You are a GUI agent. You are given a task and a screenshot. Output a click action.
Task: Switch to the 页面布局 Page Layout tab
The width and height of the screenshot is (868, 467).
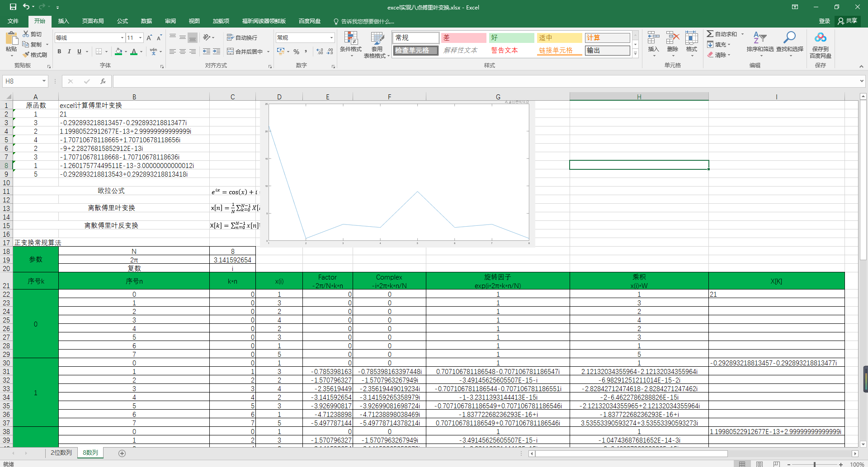[x=93, y=21]
